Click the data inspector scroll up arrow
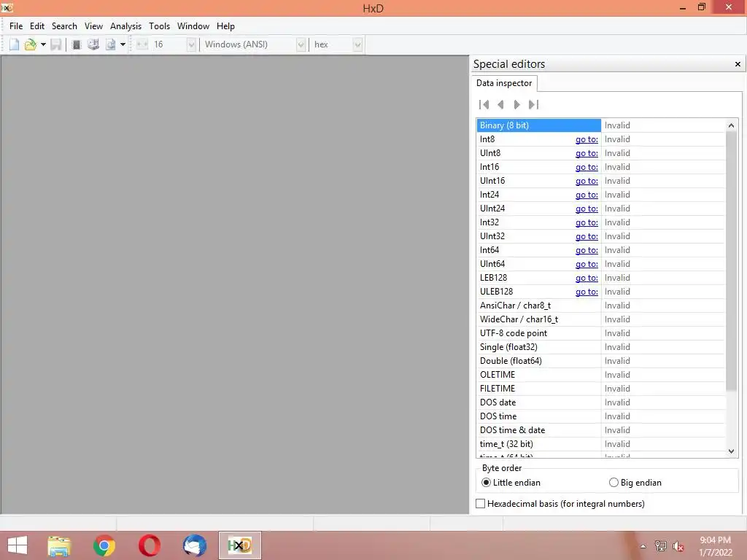 (731, 125)
